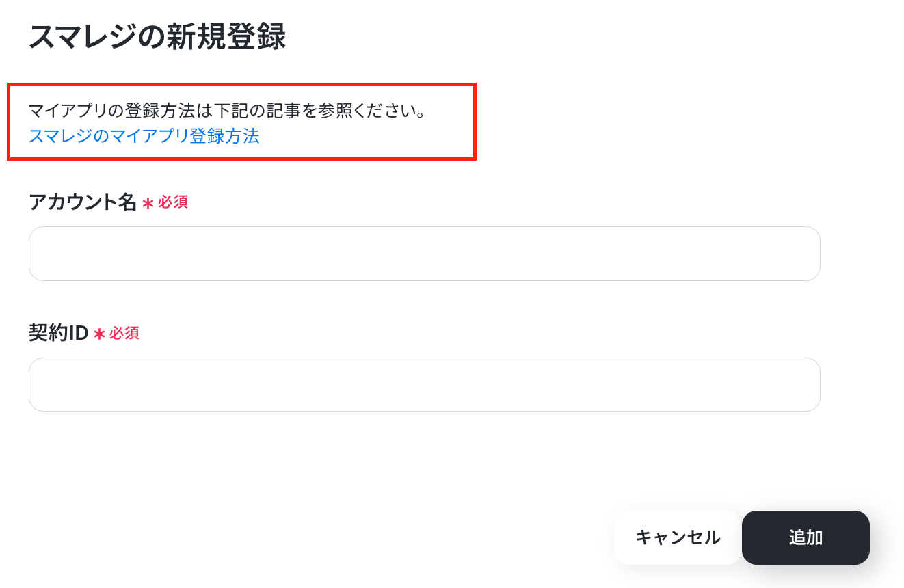This screenshot has width=904, height=588.
Task: Focus the 契約ID input box
Action: point(424,384)
